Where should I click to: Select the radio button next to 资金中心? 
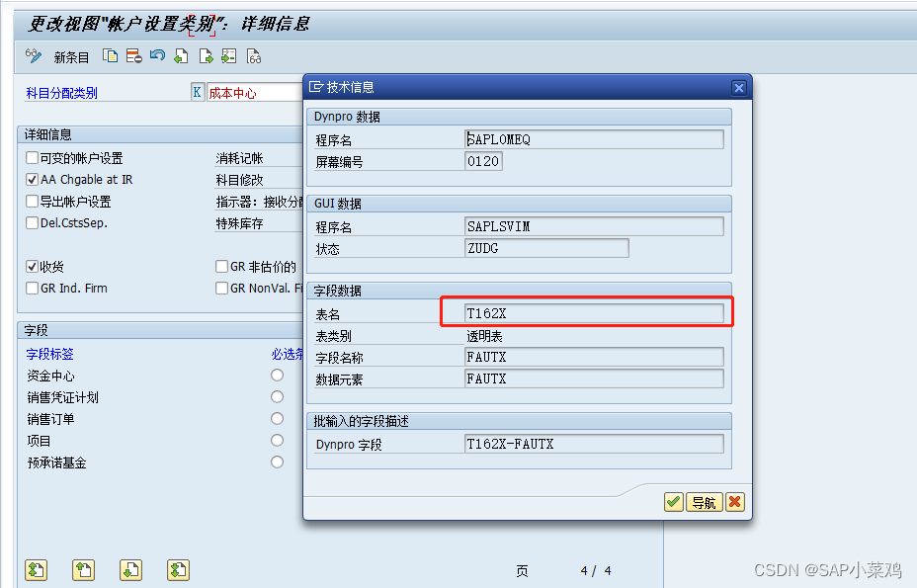tap(277, 373)
